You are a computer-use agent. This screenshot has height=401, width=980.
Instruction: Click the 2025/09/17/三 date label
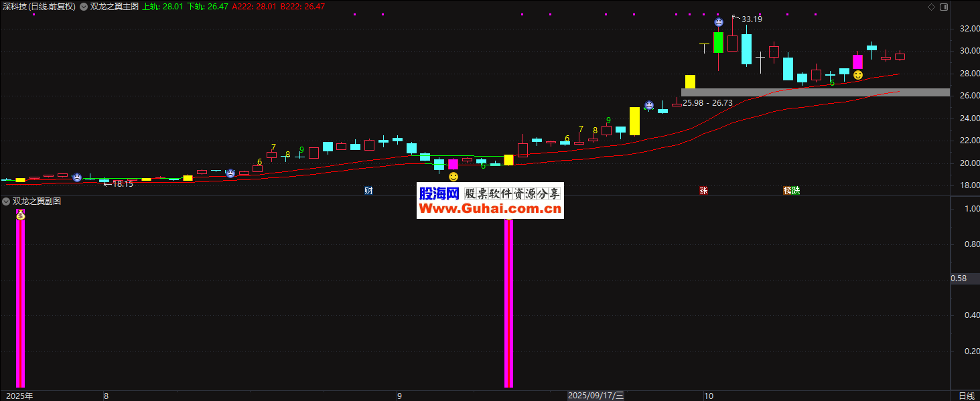click(596, 396)
